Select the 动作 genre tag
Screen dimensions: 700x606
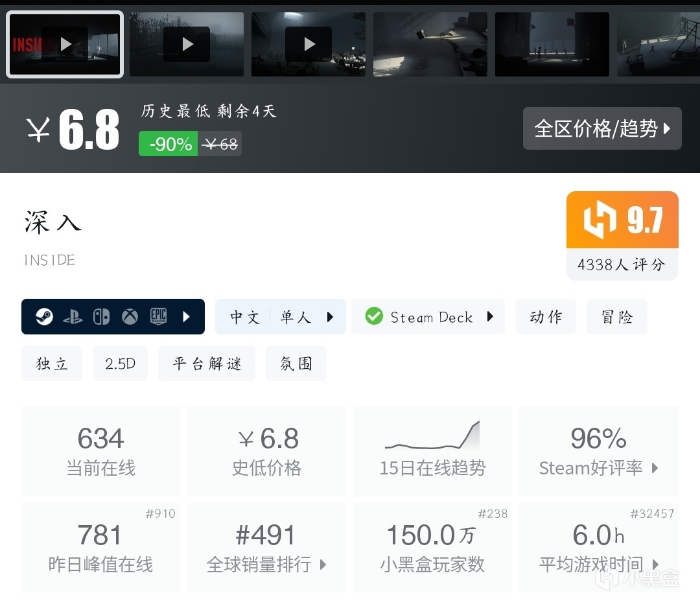pyautogui.click(x=546, y=317)
